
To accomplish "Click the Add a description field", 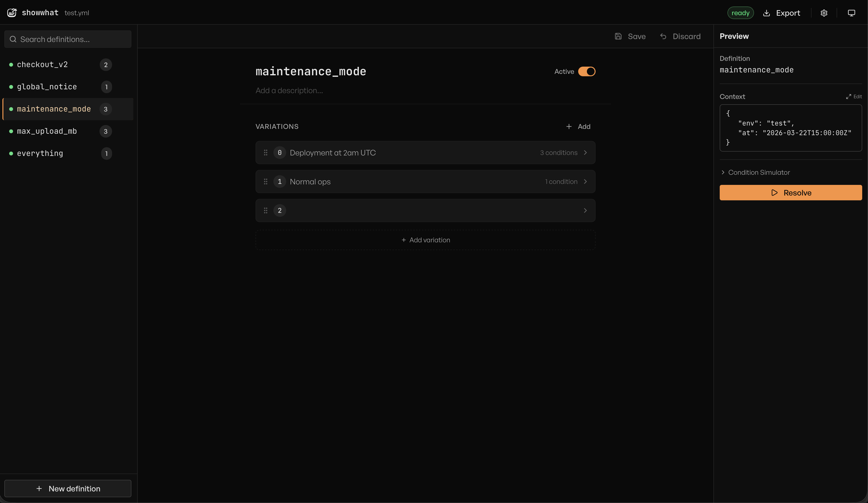I will pyautogui.click(x=289, y=91).
